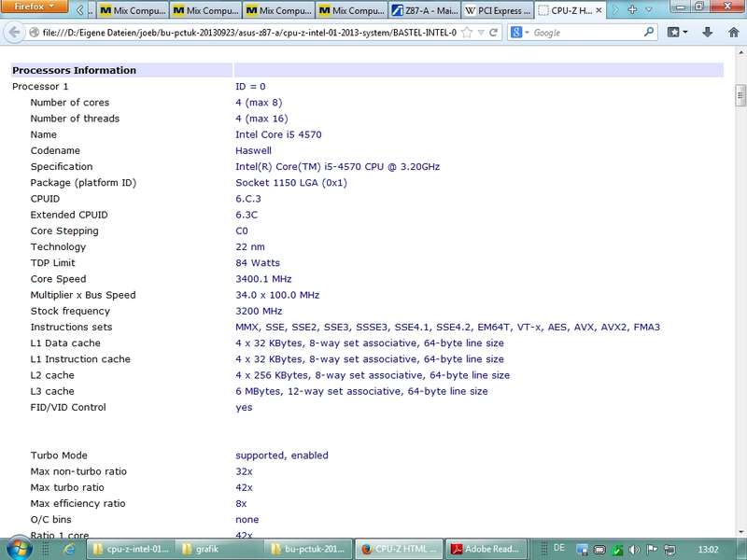Open the bu-pctuk-201 folder taskbar button

pos(309,549)
